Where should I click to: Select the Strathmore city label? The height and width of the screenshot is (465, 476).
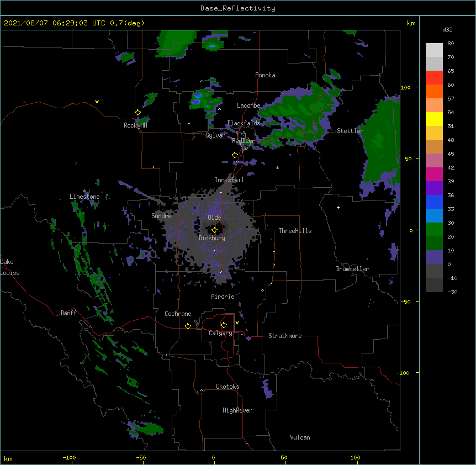[x=285, y=336]
